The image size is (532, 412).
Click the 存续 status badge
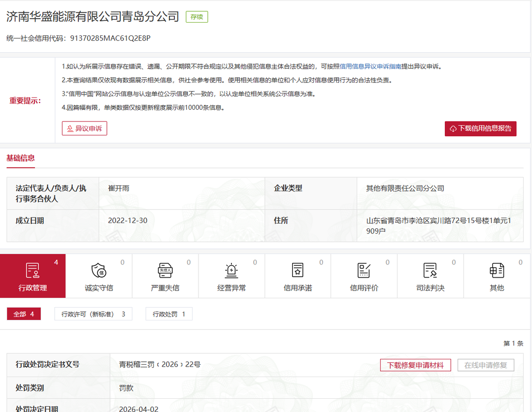pyautogui.click(x=197, y=17)
